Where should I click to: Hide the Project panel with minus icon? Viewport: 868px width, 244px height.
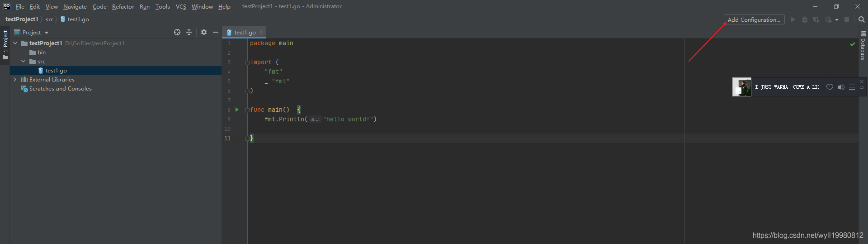216,32
